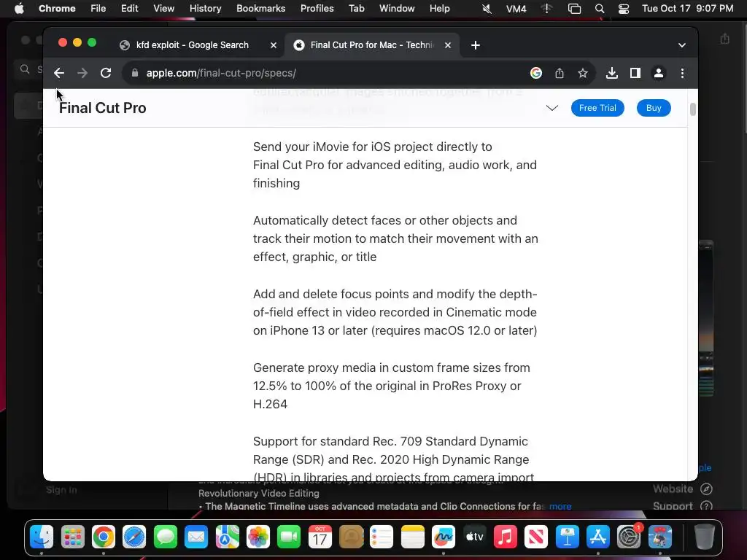Bookmark this page with star icon
This screenshot has height=560, width=747.
583,73
